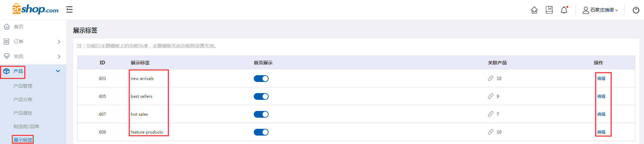Open 产品分类 submenu item
The width and height of the screenshot is (644, 144).
coord(23,99)
